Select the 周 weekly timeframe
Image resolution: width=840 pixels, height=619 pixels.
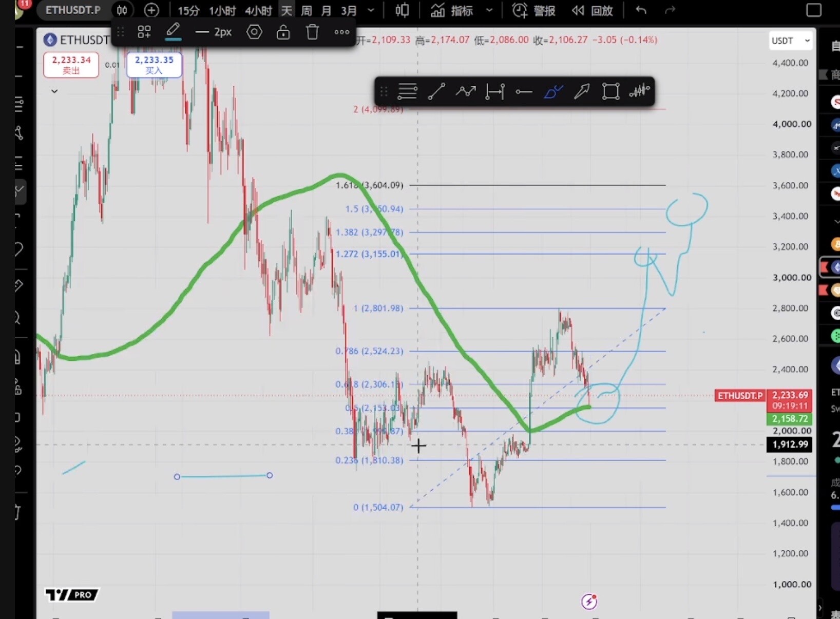click(307, 10)
